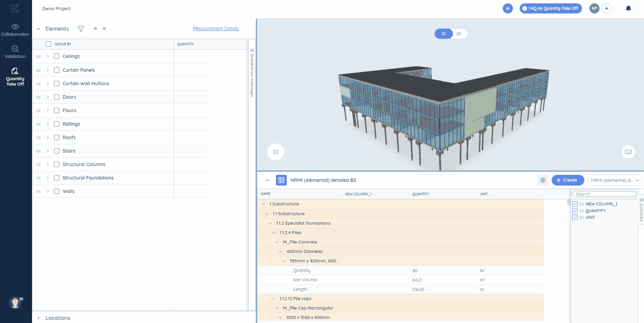
Task: Collapse all element groups with the double-up arrows
Action: [x=95, y=29]
